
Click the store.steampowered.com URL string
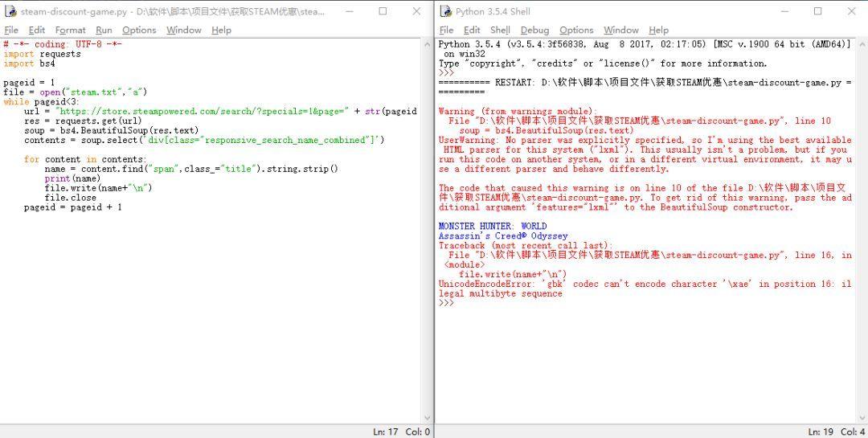(x=202, y=111)
